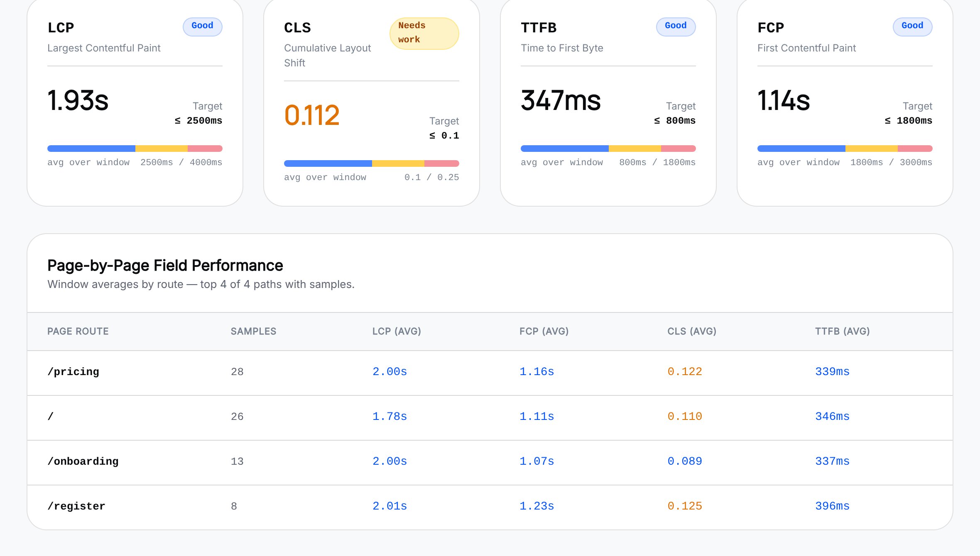The width and height of the screenshot is (980, 556).
Task: Click the 1.11s FCP value
Action: pos(537,417)
